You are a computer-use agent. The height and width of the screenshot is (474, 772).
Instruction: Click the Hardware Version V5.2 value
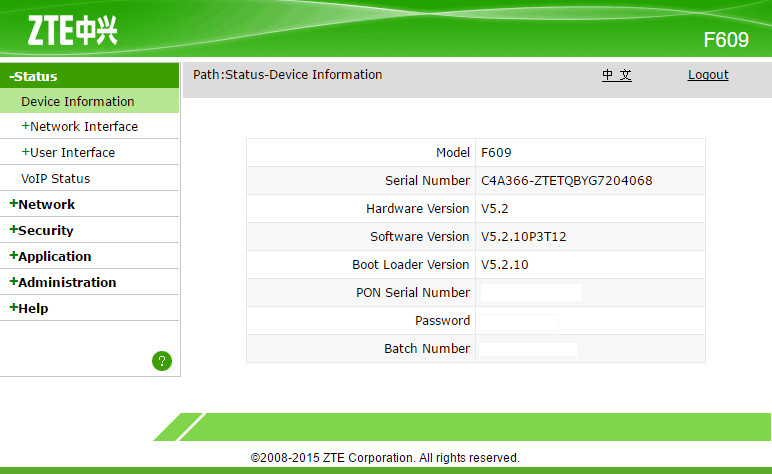tap(495, 209)
